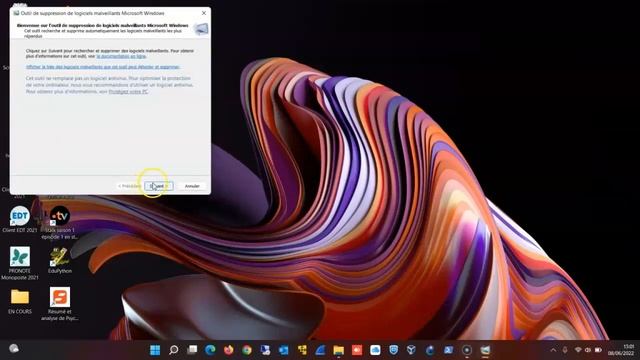
Task: Open the online documentation link
Action: point(121,56)
